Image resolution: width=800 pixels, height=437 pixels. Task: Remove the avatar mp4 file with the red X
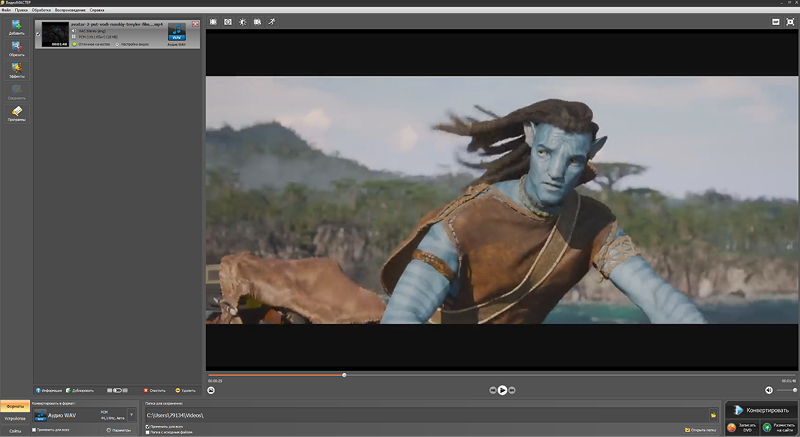point(195,24)
